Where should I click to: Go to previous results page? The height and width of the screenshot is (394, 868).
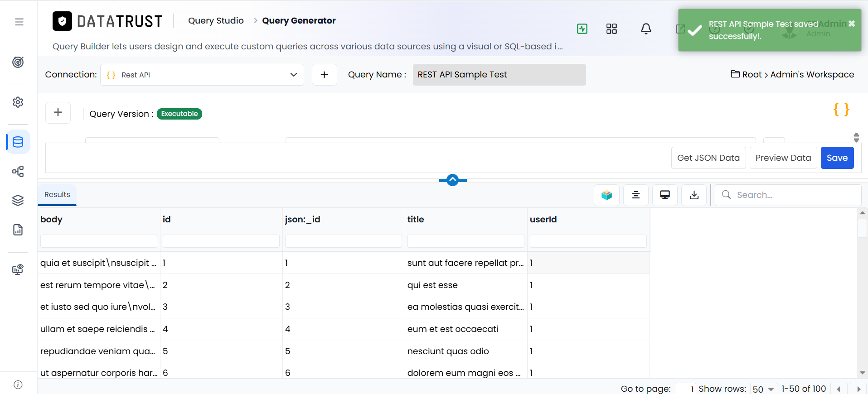tap(839, 389)
